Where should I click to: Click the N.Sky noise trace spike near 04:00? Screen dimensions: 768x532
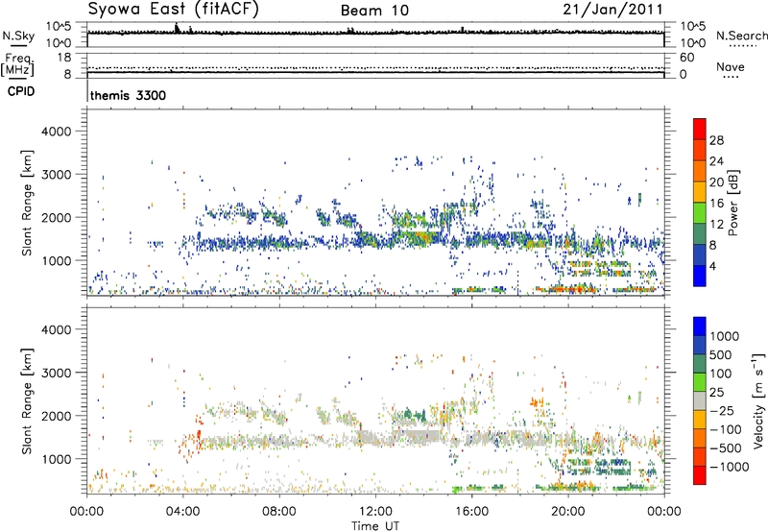177,29
